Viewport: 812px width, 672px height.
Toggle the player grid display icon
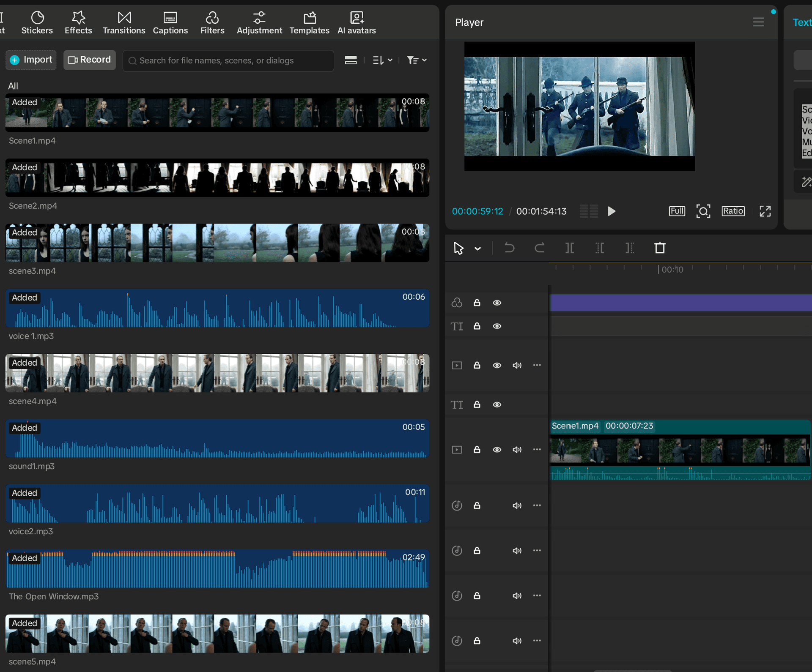coord(588,211)
